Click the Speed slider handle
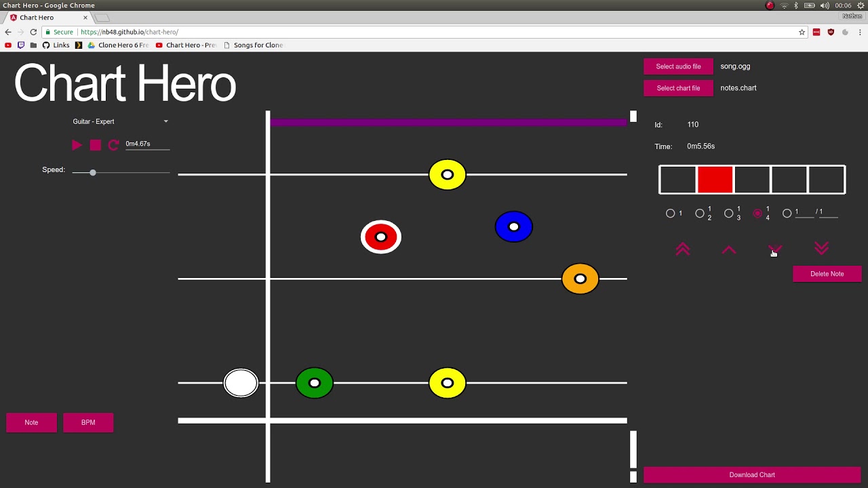 tap(93, 173)
